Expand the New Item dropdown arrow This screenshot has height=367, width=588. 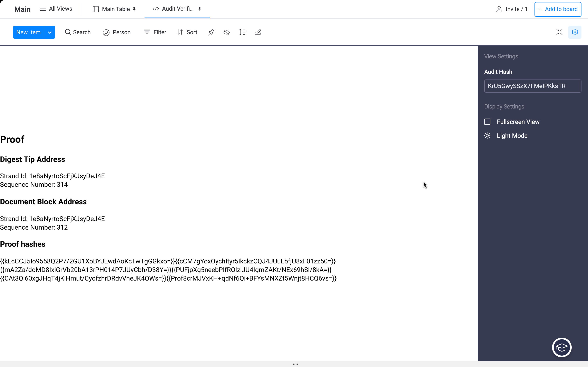pyautogui.click(x=50, y=32)
